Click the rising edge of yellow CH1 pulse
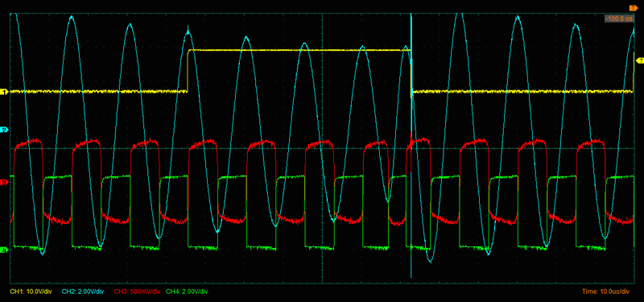 point(188,71)
